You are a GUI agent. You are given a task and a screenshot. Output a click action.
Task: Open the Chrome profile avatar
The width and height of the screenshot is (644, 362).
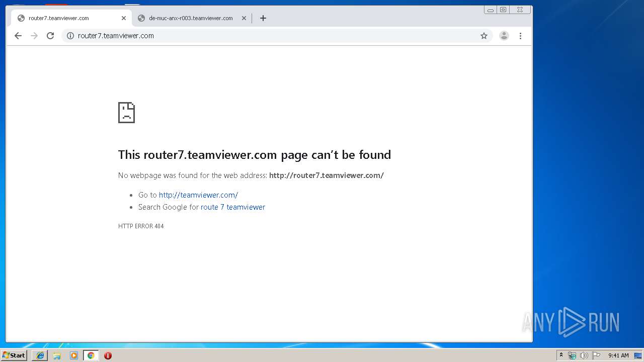click(504, 36)
